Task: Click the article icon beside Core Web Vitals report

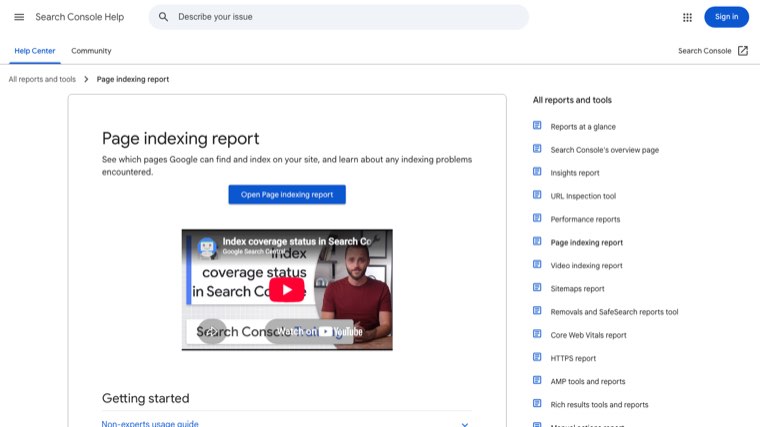Action: (x=537, y=334)
